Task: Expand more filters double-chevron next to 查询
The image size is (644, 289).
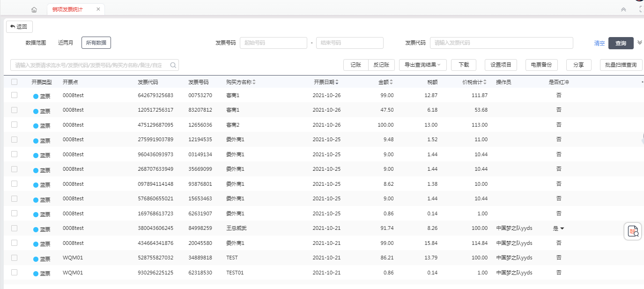Action: coord(640,43)
